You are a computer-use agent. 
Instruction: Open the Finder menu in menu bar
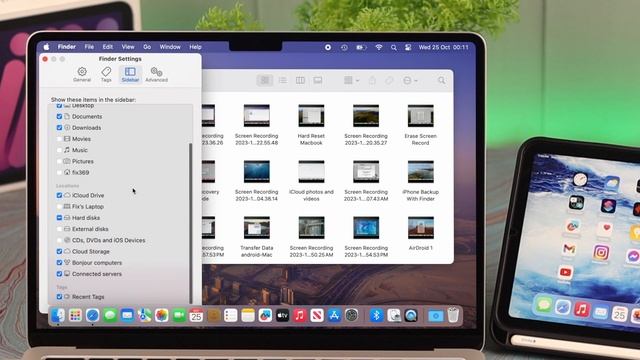click(67, 47)
